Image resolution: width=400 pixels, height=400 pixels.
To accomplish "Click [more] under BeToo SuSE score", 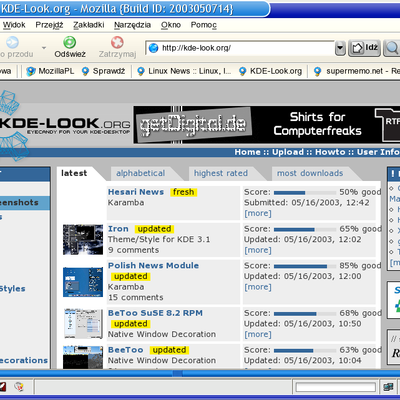I will click(258, 334).
